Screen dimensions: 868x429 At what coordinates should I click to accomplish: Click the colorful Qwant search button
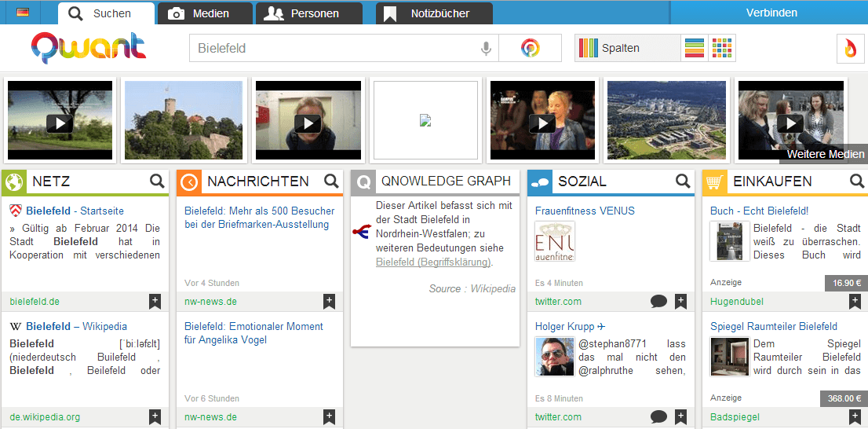tap(530, 48)
